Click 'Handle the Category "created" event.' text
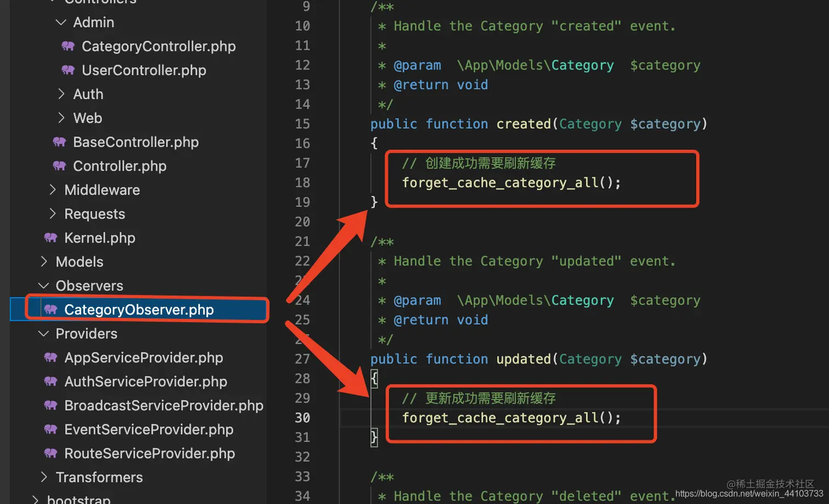 (535, 26)
